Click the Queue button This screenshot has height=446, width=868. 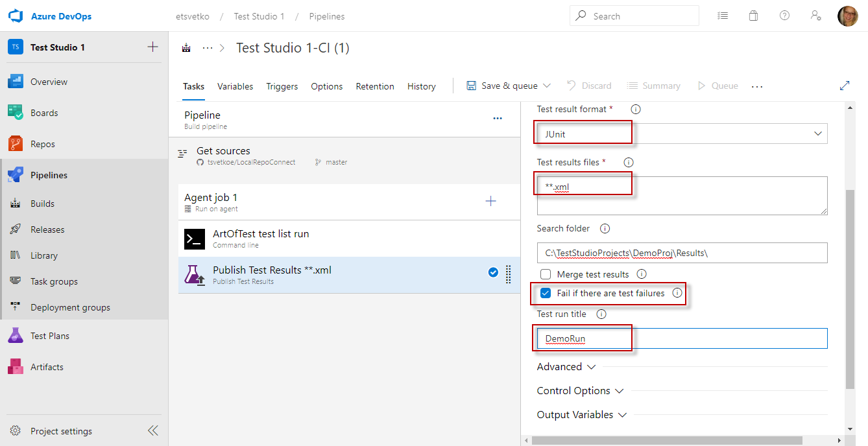[717, 86]
